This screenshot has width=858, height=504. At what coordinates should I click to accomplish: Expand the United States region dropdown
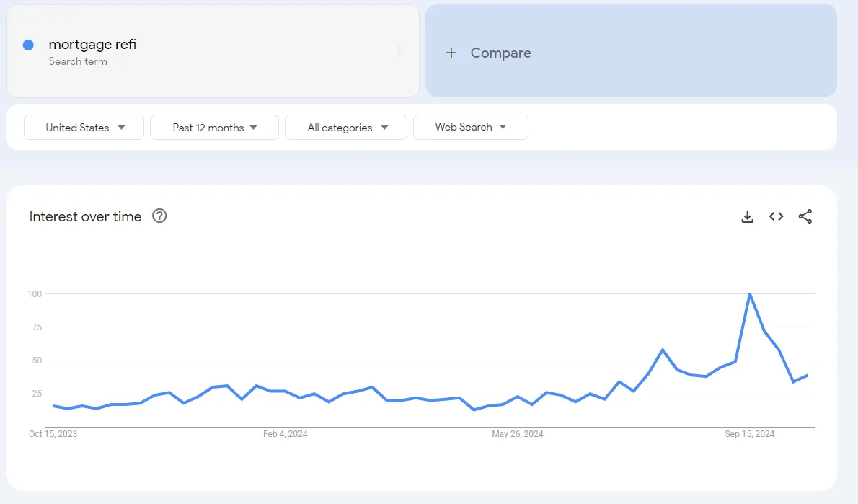(84, 128)
